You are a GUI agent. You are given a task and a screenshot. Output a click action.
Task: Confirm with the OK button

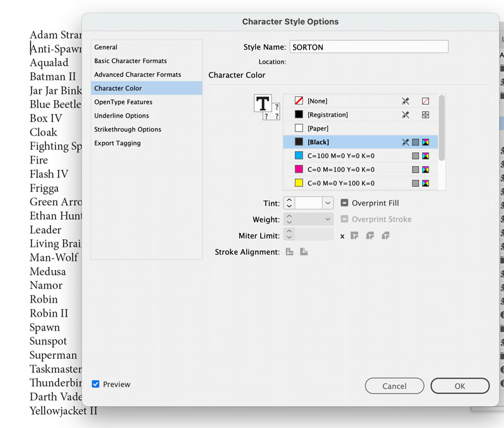[x=460, y=386]
